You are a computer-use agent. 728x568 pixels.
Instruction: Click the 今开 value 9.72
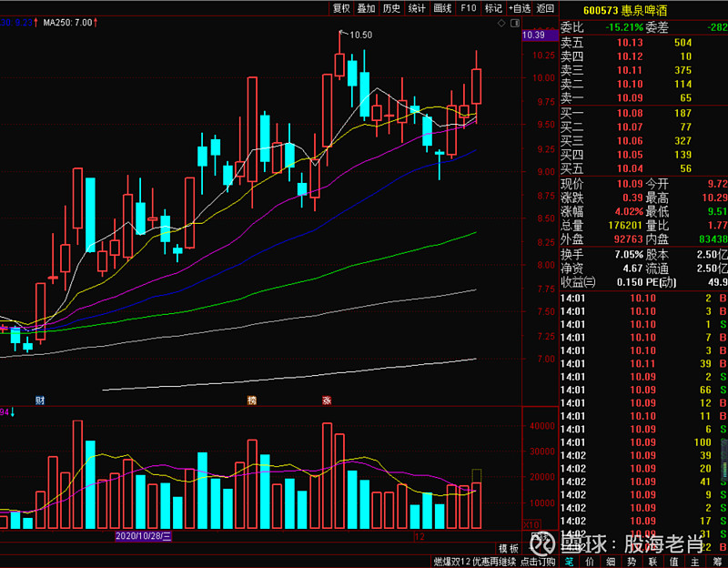pyautogui.click(x=718, y=184)
